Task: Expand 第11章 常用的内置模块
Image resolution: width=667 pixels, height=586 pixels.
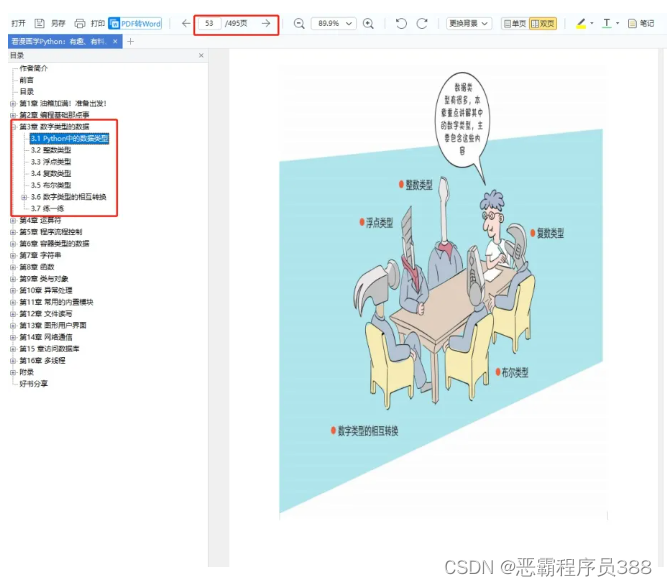Action: pos(13,302)
